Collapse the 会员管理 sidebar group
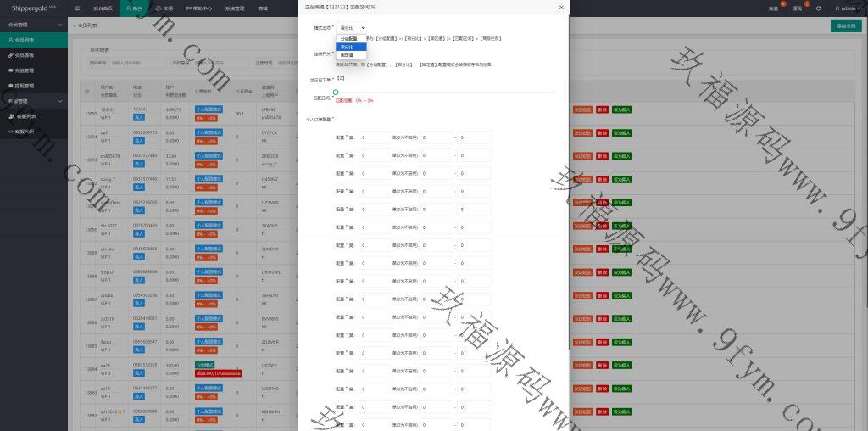This screenshot has height=431, width=868. 59,25
